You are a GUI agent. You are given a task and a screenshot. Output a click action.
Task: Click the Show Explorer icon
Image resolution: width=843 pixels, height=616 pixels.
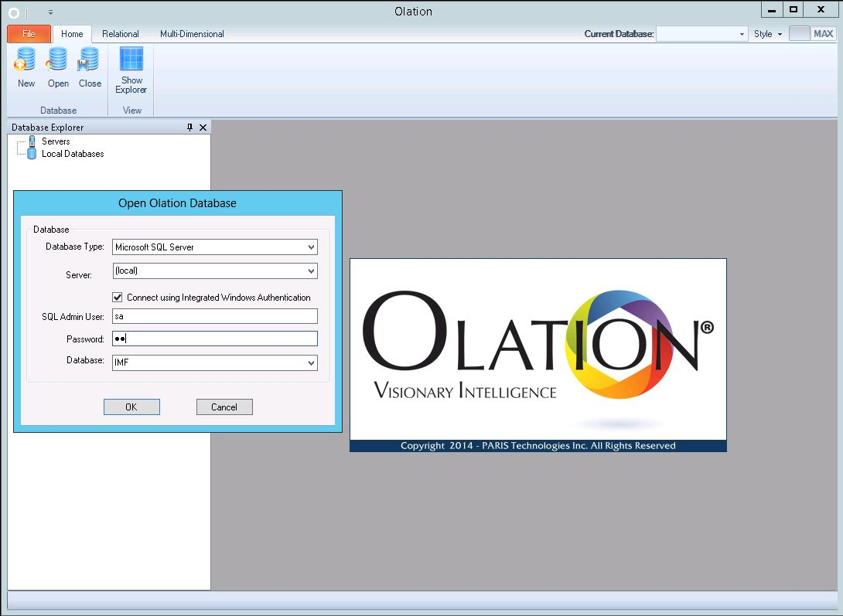click(x=131, y=70)
